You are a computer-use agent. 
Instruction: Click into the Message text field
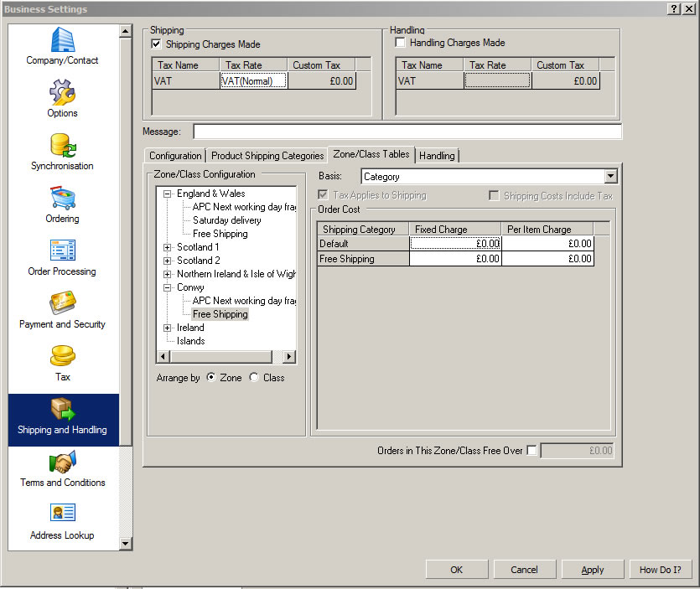click(407, 132)
